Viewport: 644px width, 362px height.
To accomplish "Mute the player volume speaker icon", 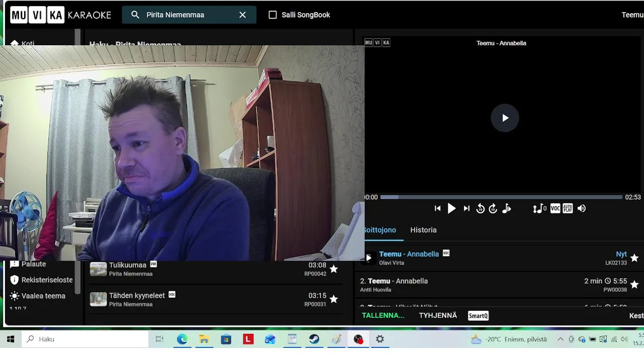I will click(582, 209).
